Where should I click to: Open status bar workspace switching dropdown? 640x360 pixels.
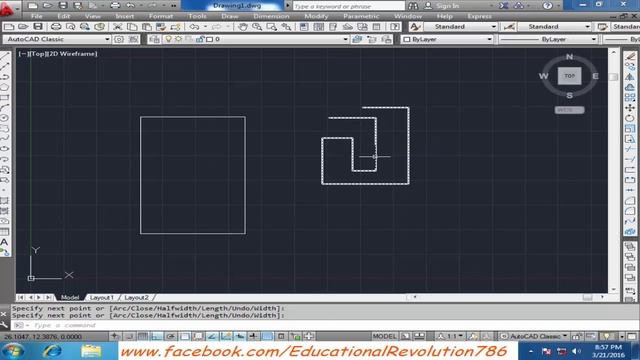tap(535, 336)
